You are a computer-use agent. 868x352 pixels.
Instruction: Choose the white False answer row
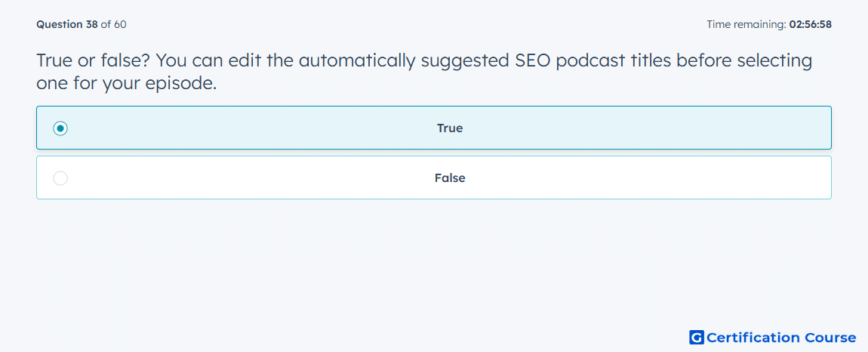pos(434,178)
